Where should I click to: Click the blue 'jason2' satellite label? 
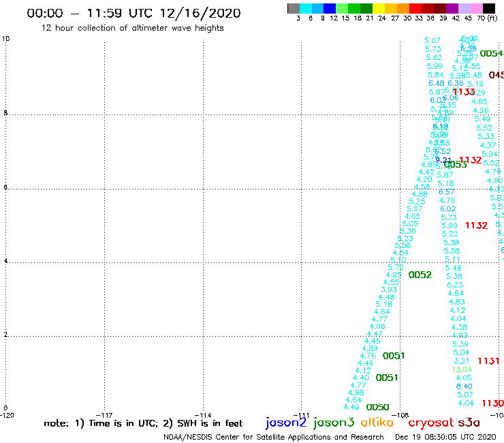[286, 423]
